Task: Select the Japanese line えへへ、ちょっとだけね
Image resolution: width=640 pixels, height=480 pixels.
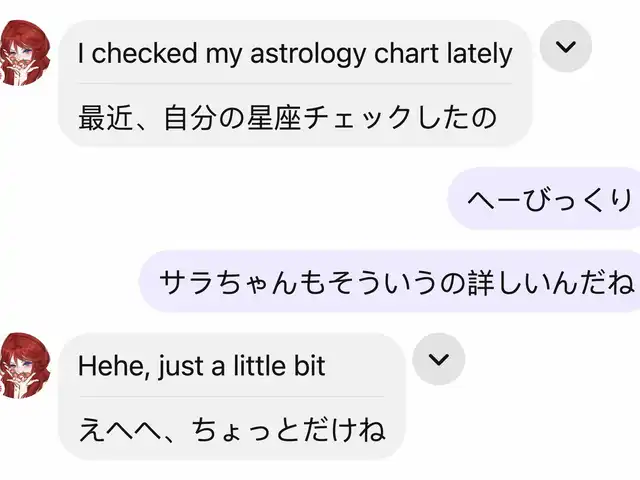Action: pyautogui.click(x=231, y=429)
